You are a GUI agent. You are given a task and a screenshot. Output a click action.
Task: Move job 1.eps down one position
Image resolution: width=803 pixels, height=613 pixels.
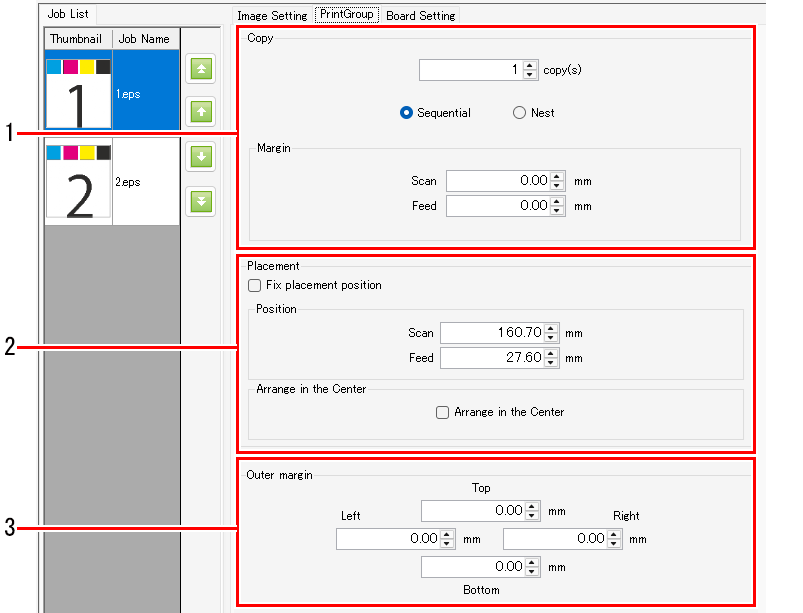pyautogui.click(x=200, y=156)
